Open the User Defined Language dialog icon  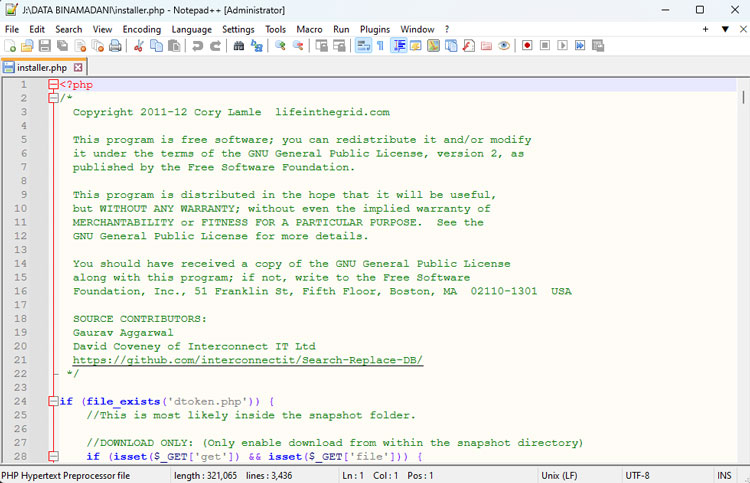(x=416, y=46)
